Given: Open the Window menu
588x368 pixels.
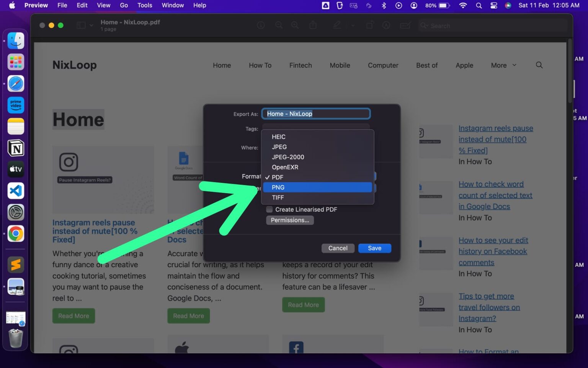Looking at the screenshot, I should (x=173, y=5).
